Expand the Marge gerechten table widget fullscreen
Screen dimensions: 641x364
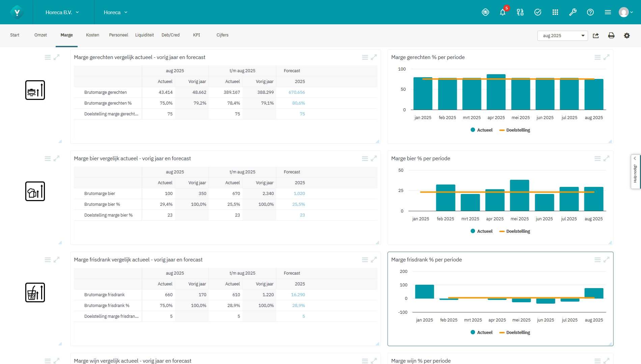(x=374, y=57)
